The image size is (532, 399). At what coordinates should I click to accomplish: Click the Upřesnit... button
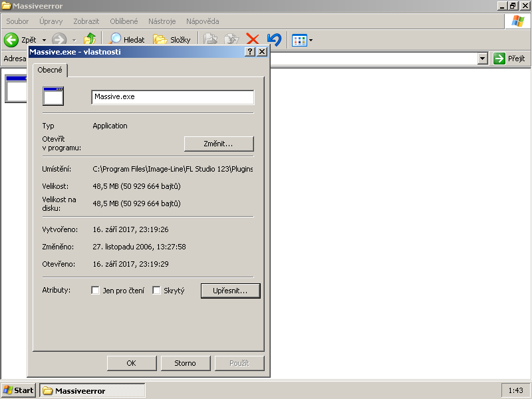[x=230, y=291]
